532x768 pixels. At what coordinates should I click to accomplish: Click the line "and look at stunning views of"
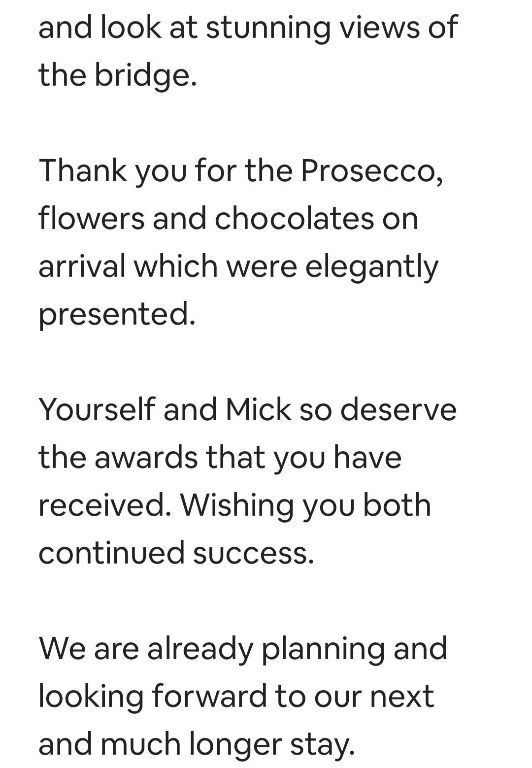click(248, 28)
